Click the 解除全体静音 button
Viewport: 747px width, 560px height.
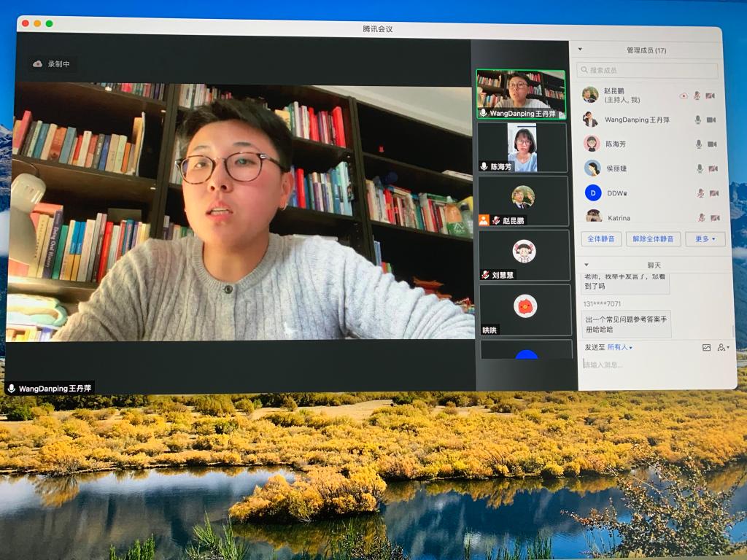(x=653, y=239)
